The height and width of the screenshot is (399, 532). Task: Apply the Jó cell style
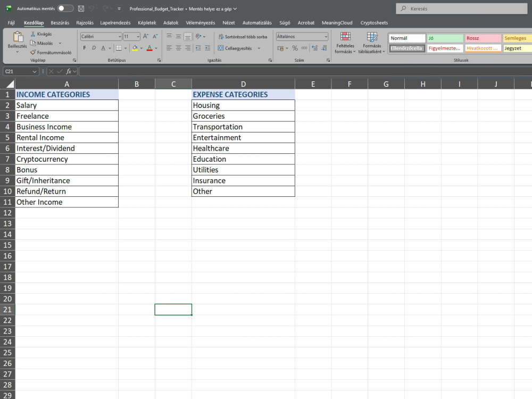click(x=445, y=38)
